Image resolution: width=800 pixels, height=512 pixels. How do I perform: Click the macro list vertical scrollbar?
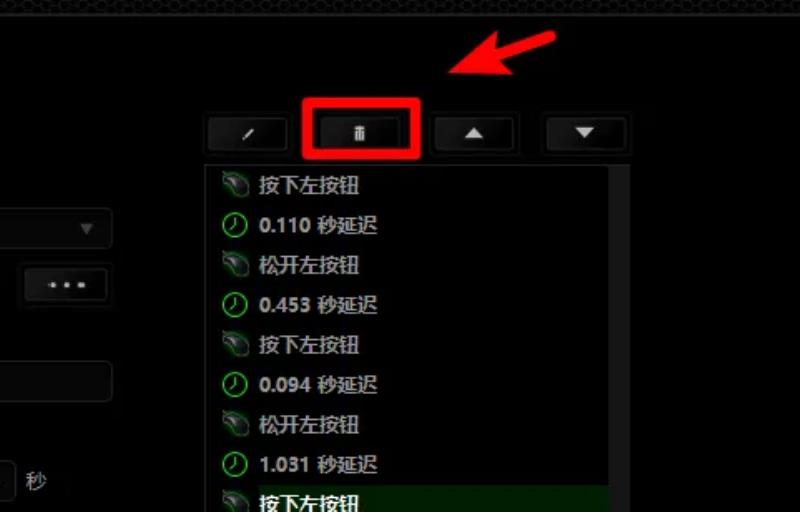pos(618,339)
